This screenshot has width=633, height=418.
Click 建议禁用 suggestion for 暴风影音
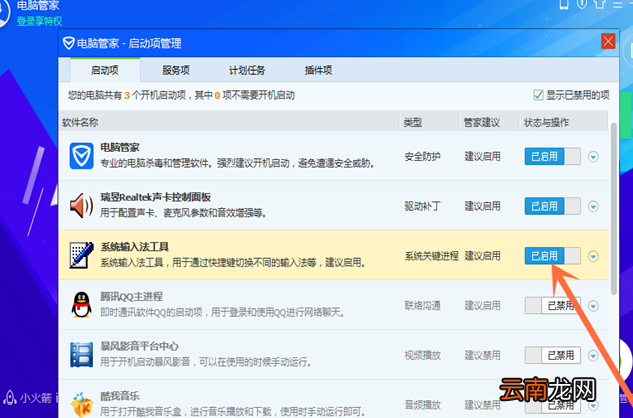[482, 355]
